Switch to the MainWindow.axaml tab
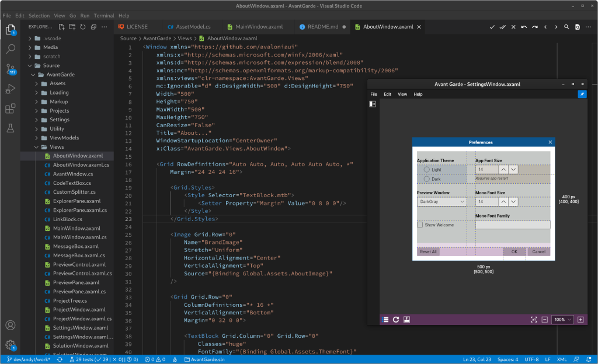 [259, 27]
